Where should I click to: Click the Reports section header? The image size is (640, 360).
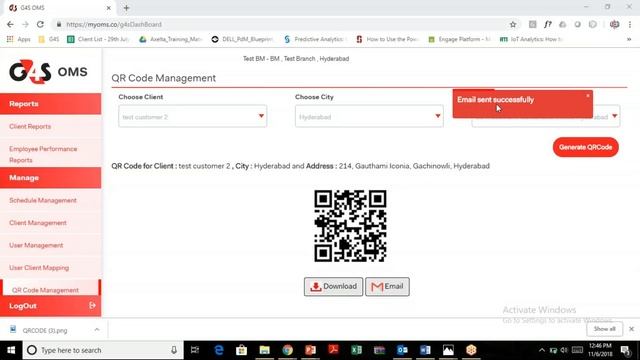click(51, 104)
